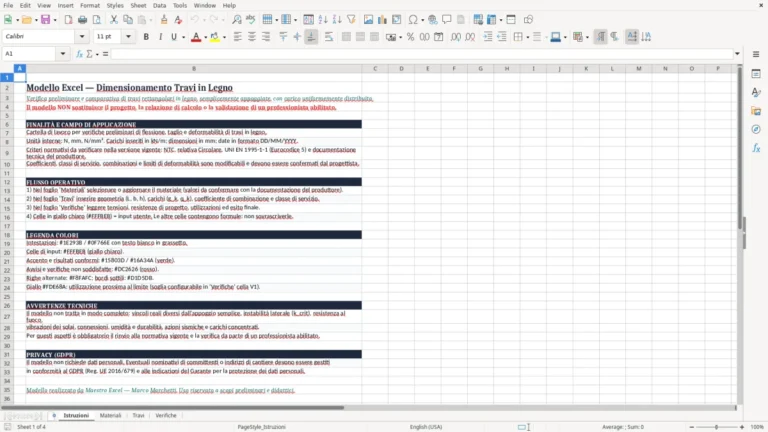Open sidebar Properties panel
This screenshot has width=768, height=432.
756,73
